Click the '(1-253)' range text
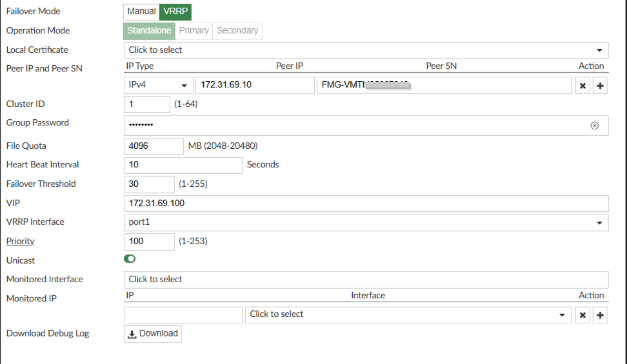627x364 pixels. tap(193, 242)
